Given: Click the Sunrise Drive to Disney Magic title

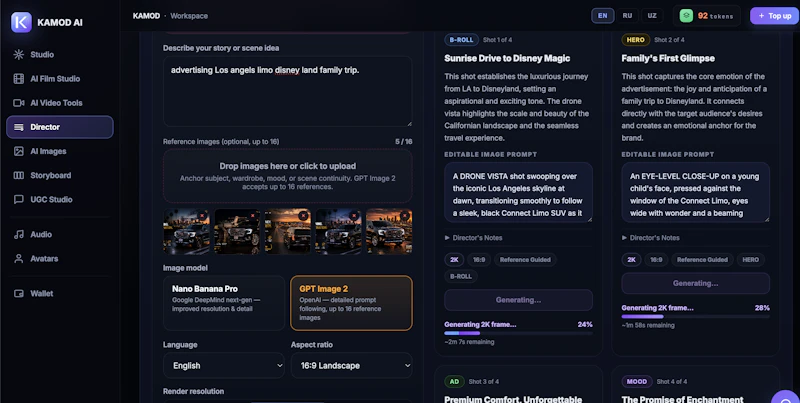Looking at the screenshot, I should click(507, 58).
